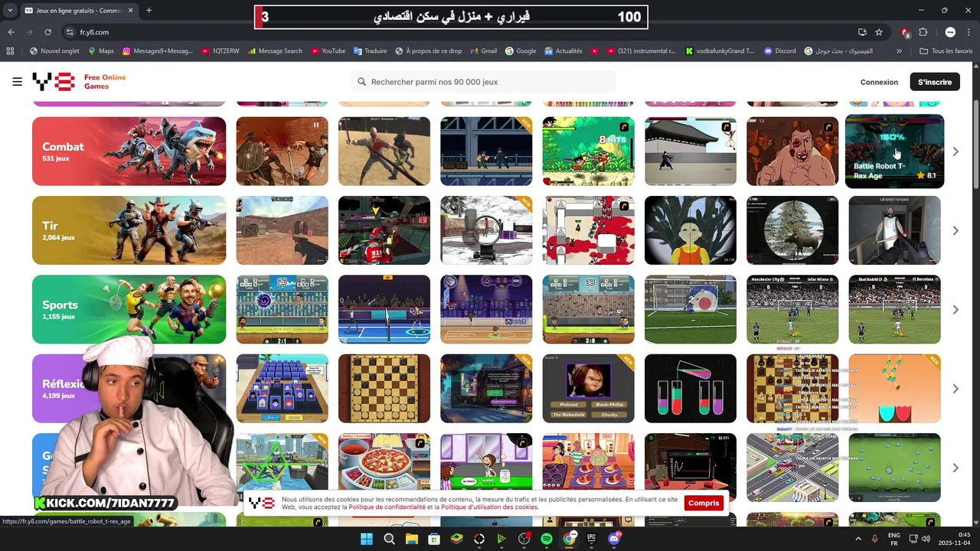Open the apps grid in bookmarks bar
Viewport: 980px width, 551px height.
10,51
